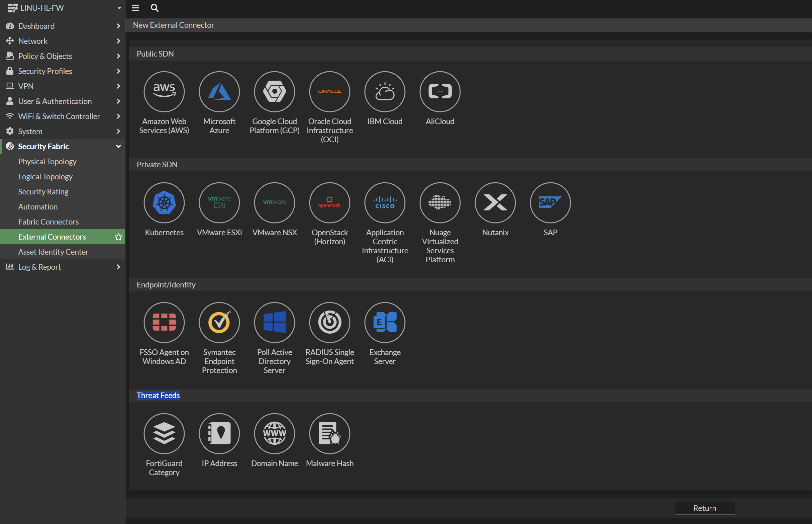Viewport: 812px width, 524px height.
Task: Expand WiFi & Switch Controller menu
Action: point(63,116)
